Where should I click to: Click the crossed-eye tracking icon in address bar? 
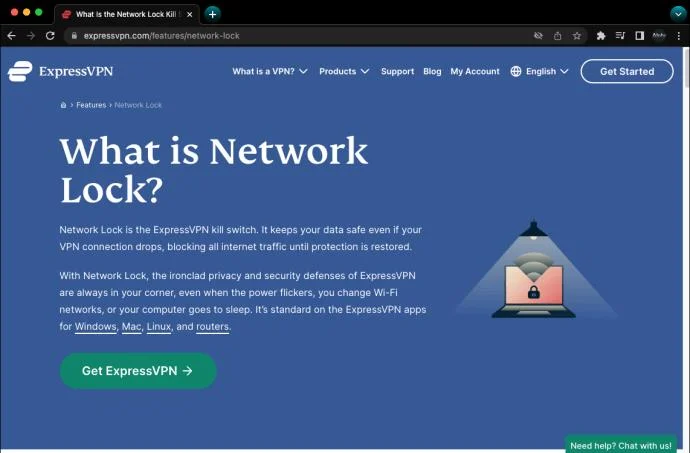(x=538, y=36)
